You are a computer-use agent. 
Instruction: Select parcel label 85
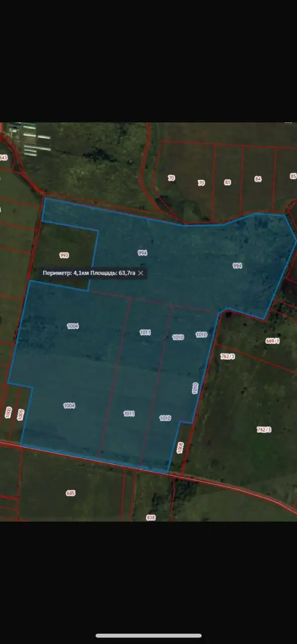click(x=293, y=176)
